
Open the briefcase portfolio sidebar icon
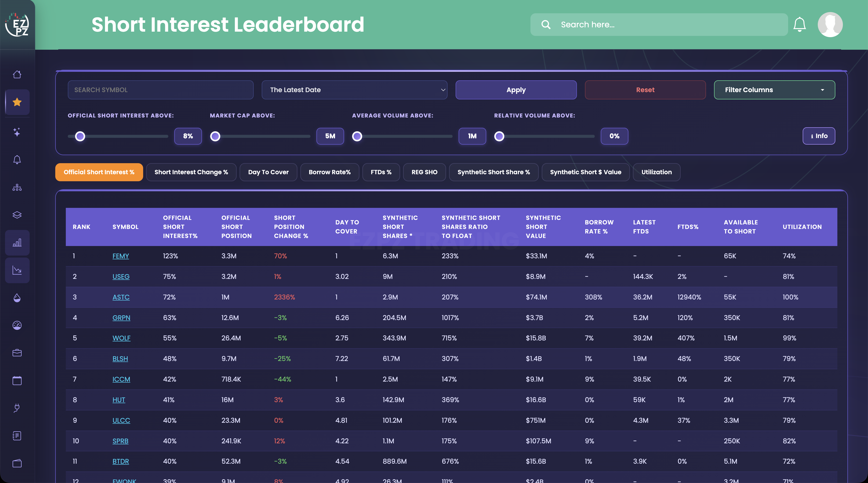pyautogui.click(x=17, y=353)
